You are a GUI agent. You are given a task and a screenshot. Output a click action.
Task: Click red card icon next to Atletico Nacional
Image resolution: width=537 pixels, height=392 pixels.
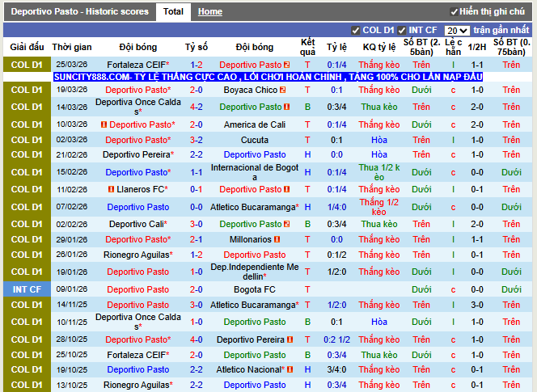(x=290, y=369)
